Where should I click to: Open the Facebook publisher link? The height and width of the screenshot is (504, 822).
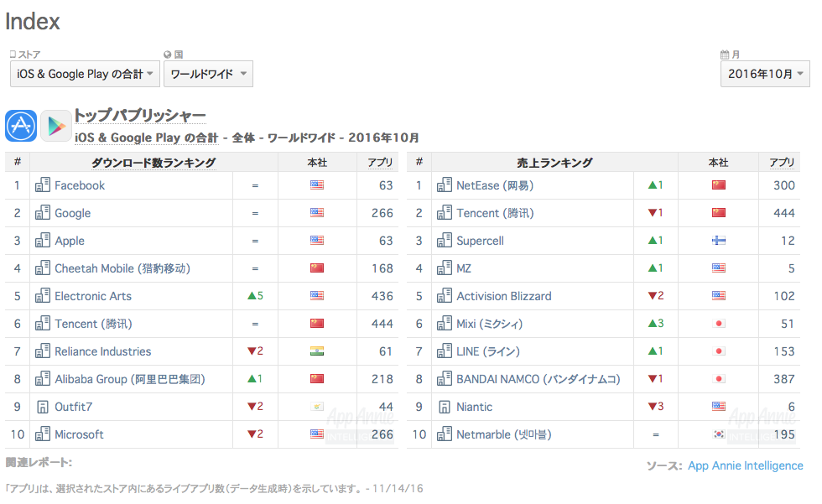[x=80, y=185]
